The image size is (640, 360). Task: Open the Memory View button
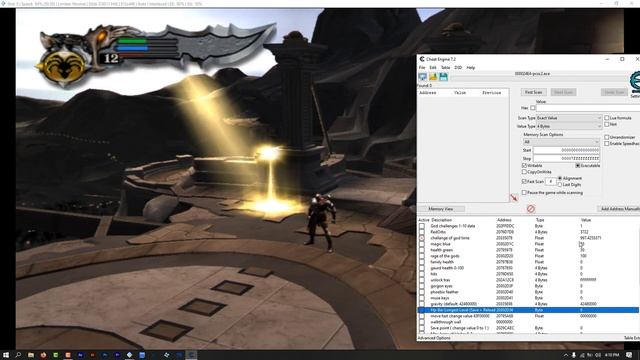(x=441, y=209)
